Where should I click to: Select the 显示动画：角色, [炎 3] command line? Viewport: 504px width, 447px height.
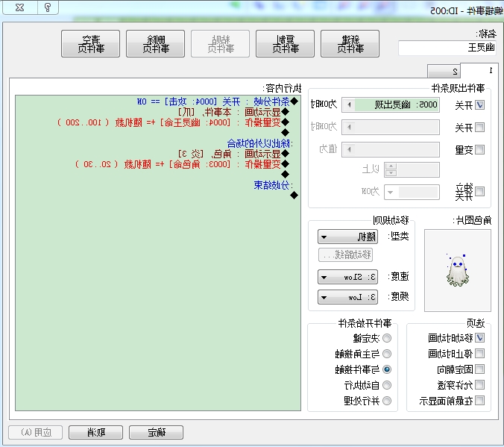tap(233, 154)
